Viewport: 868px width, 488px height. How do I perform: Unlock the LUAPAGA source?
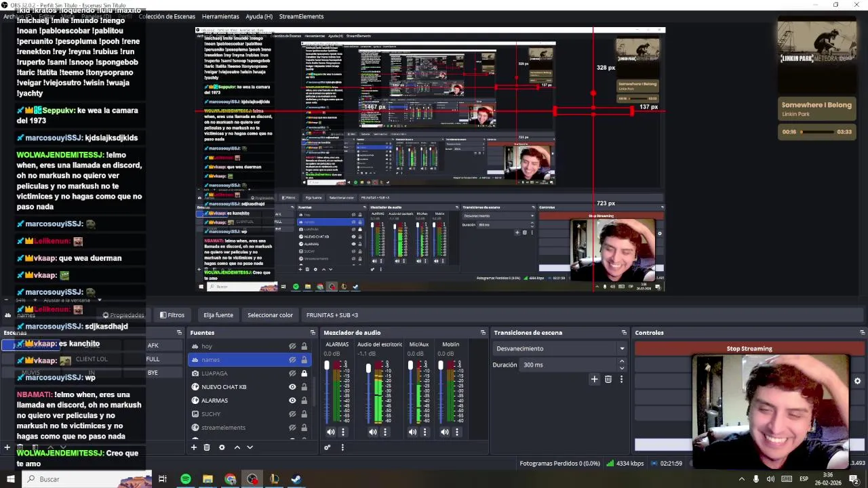(x=304, y=373)
